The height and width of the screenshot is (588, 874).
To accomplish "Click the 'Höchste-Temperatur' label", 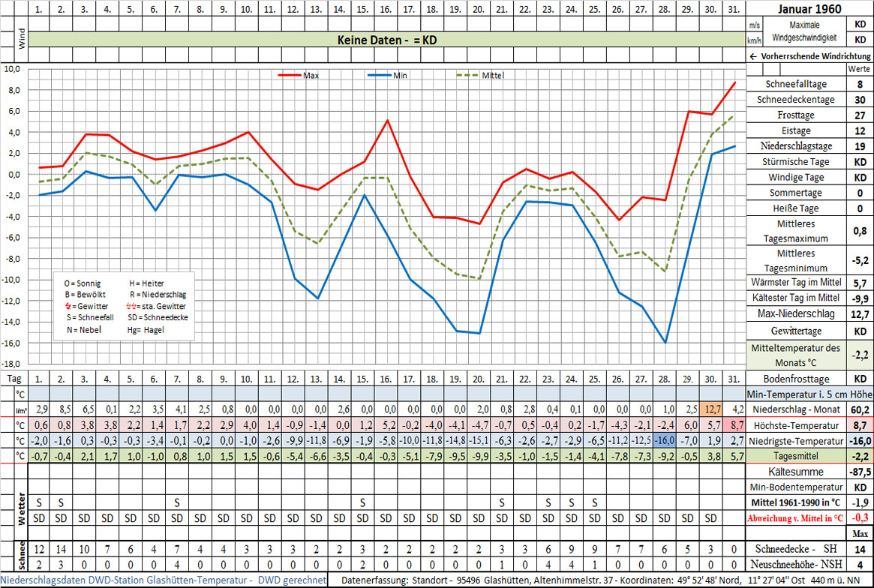I will tap(796, 425).
